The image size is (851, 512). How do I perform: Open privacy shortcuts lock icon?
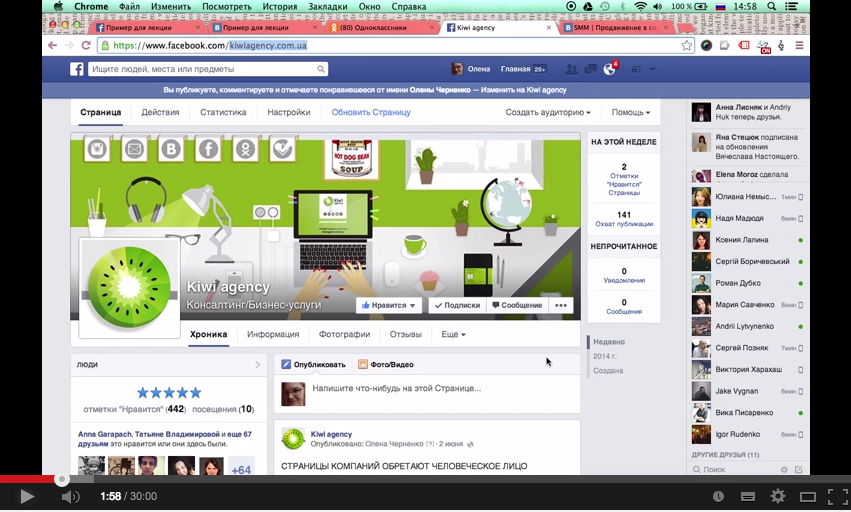(636, 69)
